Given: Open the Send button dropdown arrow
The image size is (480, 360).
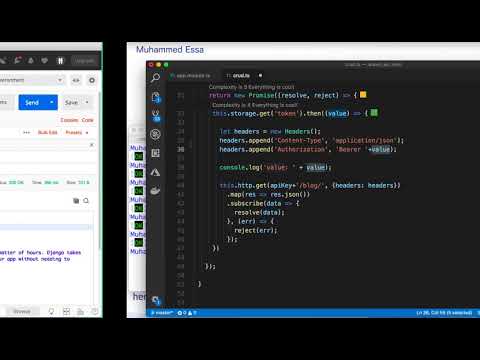Looking at the screenshot, I should pyautogui.click(x=52, y=102).
